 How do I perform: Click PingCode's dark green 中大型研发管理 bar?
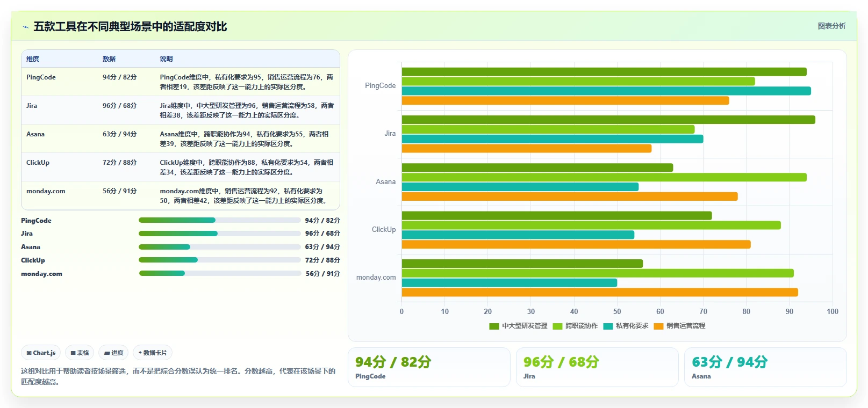604,72
